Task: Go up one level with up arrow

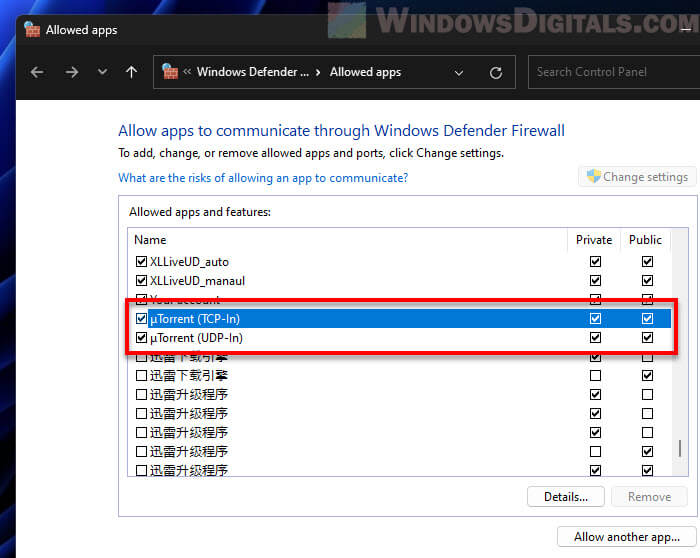Action: pyautogui.click(x=131, y=72)
